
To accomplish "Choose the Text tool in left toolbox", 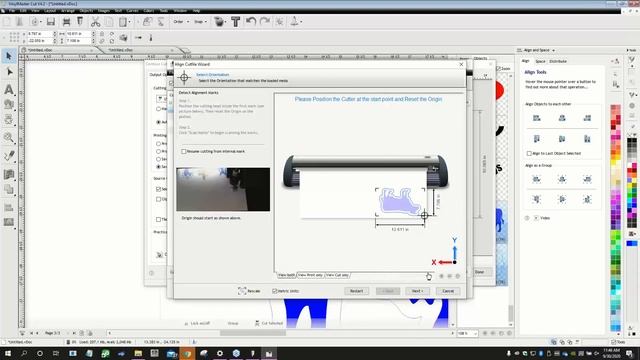I will pos(9,89).
